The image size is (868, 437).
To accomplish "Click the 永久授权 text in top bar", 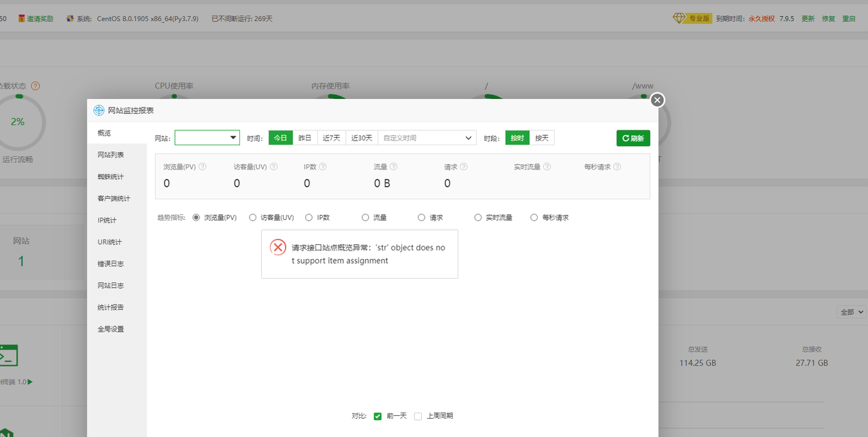I will (x=762, y=18).
